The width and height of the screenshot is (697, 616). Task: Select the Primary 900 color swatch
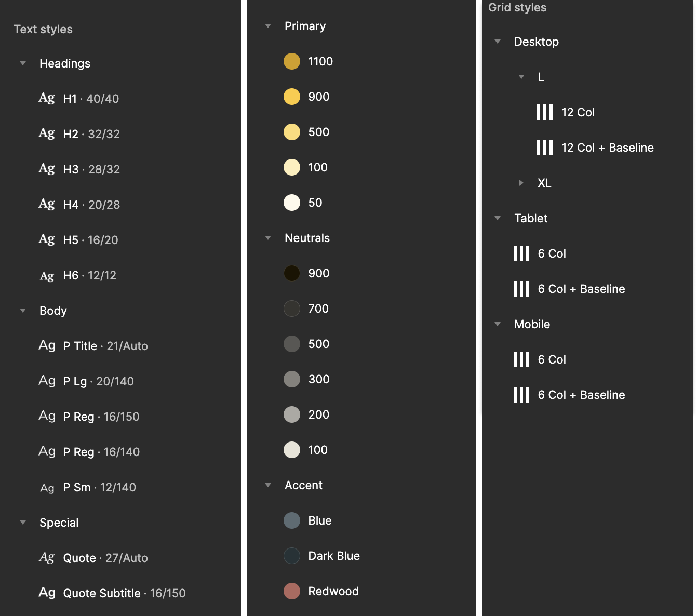292,97
